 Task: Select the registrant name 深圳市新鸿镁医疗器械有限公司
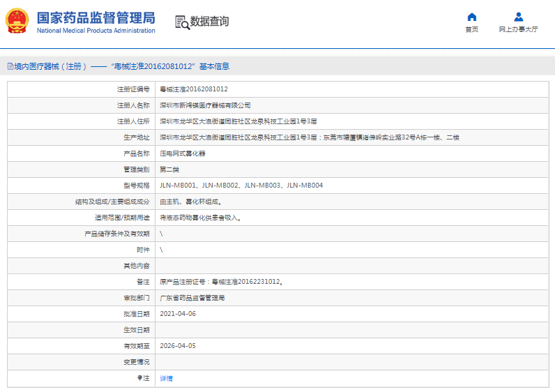tap(205, 105)
